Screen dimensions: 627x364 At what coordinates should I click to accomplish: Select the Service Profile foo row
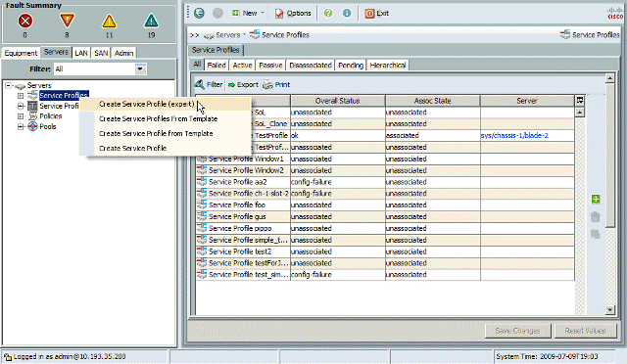tap(385, 205)
